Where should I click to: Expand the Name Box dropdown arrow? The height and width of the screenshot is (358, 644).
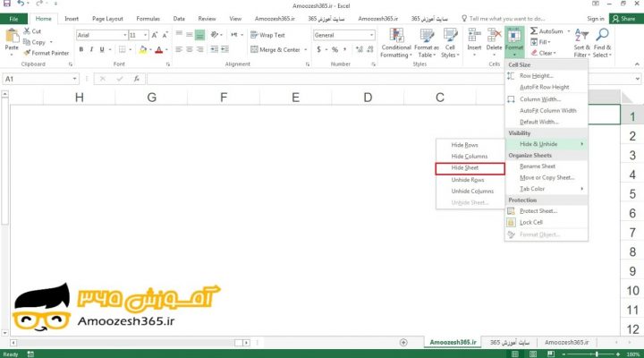[74, 79]
